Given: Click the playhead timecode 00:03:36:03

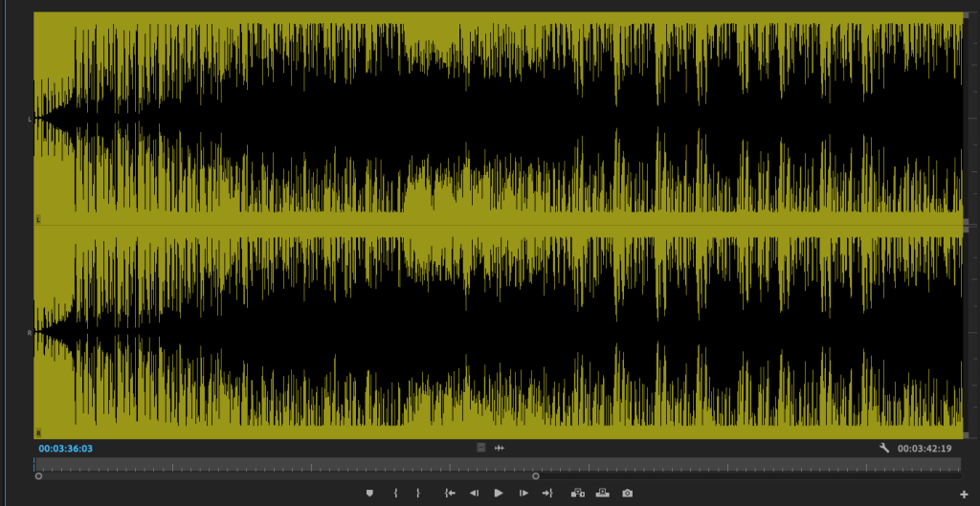Looking at the screenshot, I should (66, 449).
